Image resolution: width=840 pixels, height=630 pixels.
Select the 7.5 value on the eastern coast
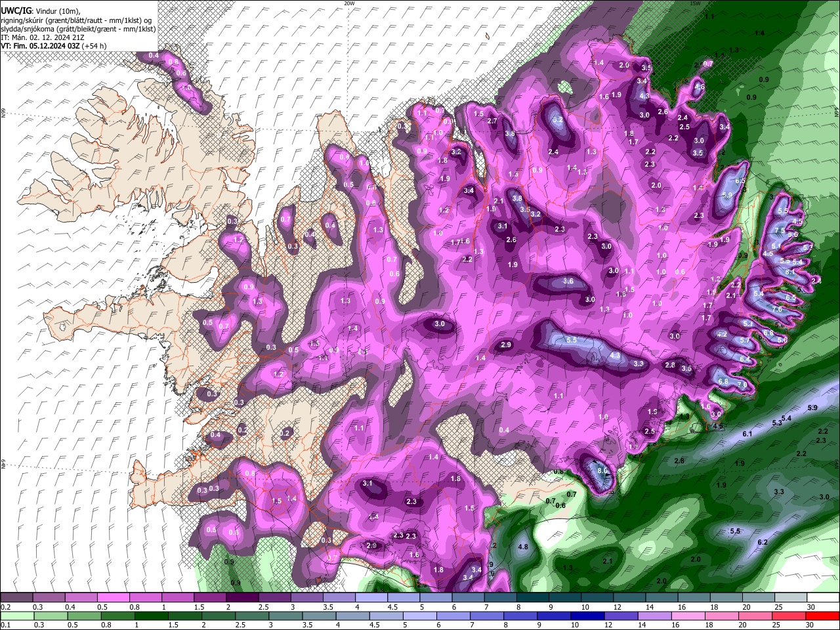click(779, 231)
